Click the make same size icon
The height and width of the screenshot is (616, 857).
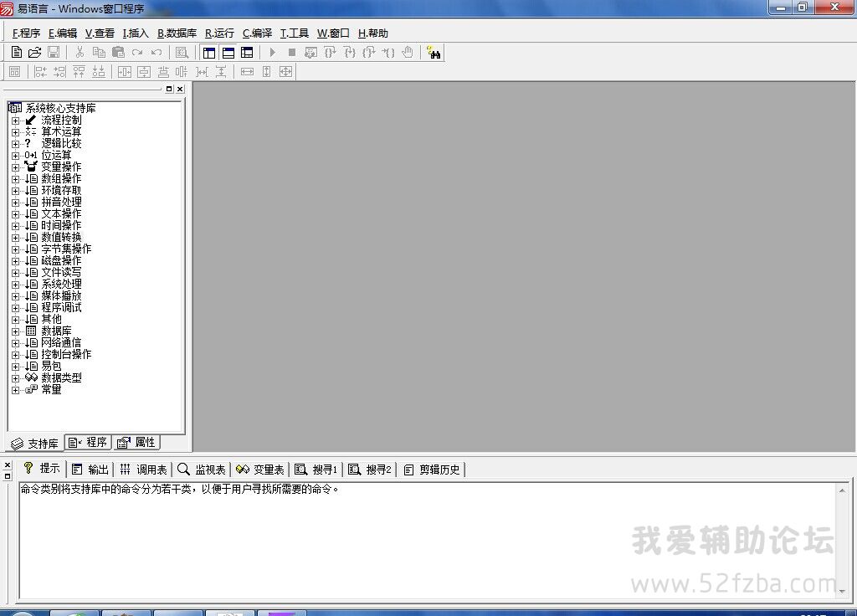pos(286,72)
